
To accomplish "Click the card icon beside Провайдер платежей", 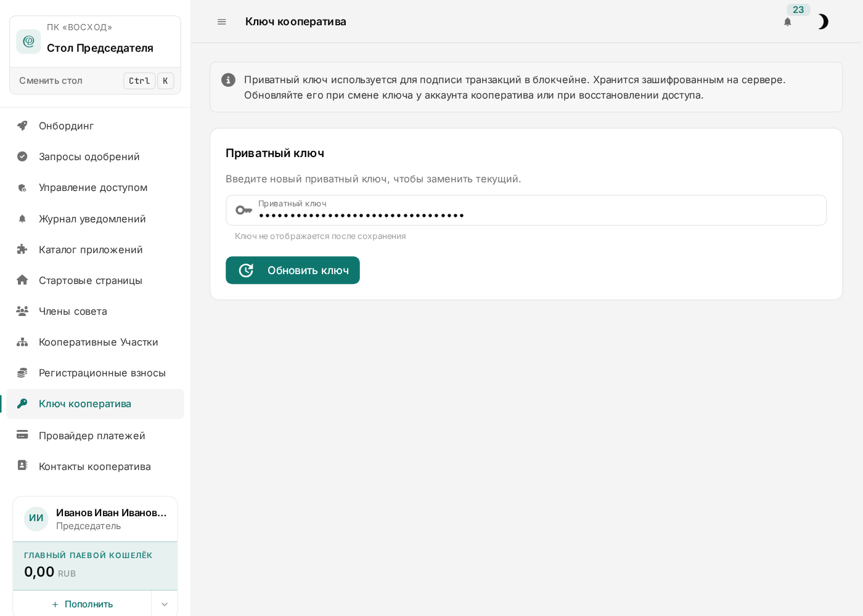I will (x=22, y=435).
